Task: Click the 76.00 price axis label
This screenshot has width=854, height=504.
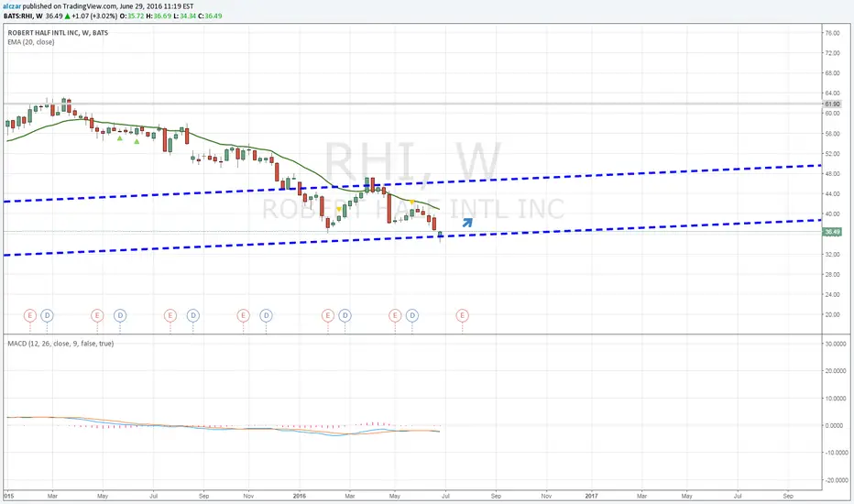Action: click(832, 33)
